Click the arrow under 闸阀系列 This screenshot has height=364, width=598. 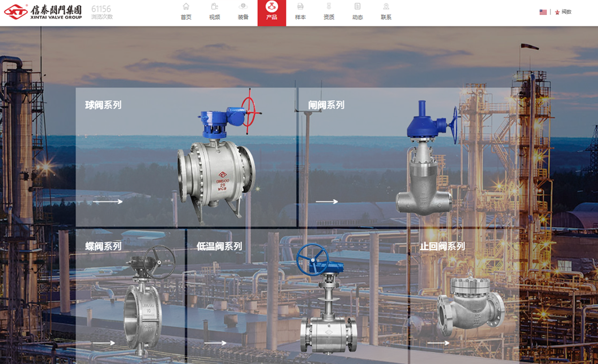click(x=327, y=202)
